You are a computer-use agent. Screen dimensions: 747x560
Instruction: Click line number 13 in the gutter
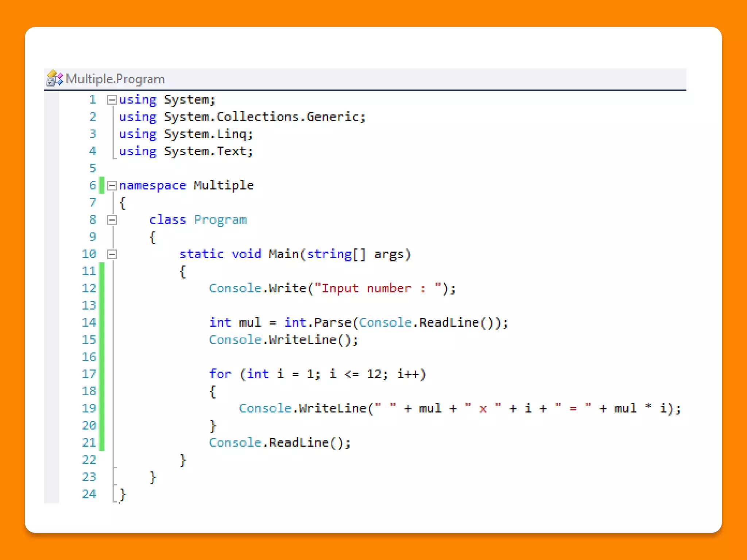pos(89,306)
